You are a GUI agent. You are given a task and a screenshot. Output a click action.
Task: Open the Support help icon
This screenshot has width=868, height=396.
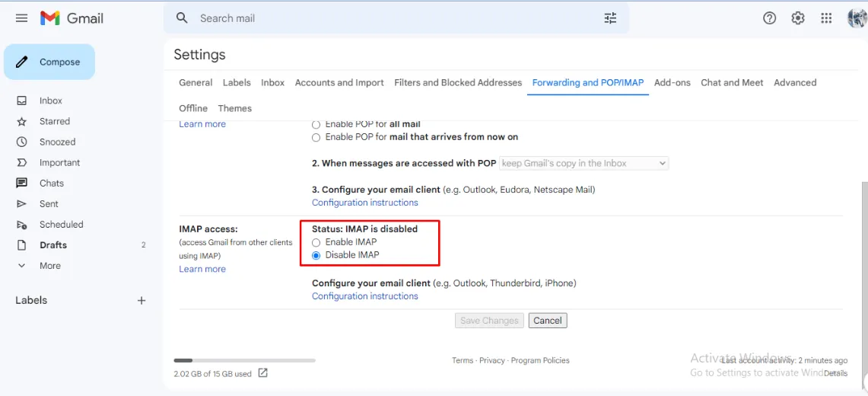click(769, 18)
